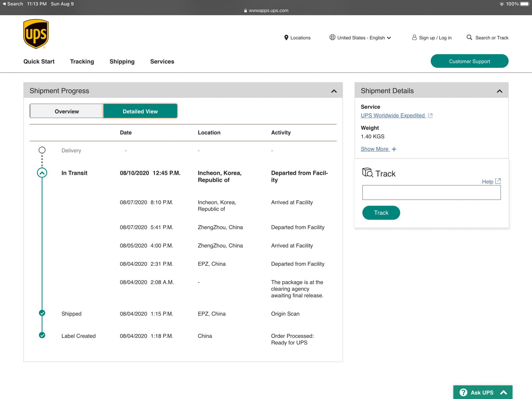Switch to Overview view
The height and width of the screenshot is (399, 532).
coord(67,111)
